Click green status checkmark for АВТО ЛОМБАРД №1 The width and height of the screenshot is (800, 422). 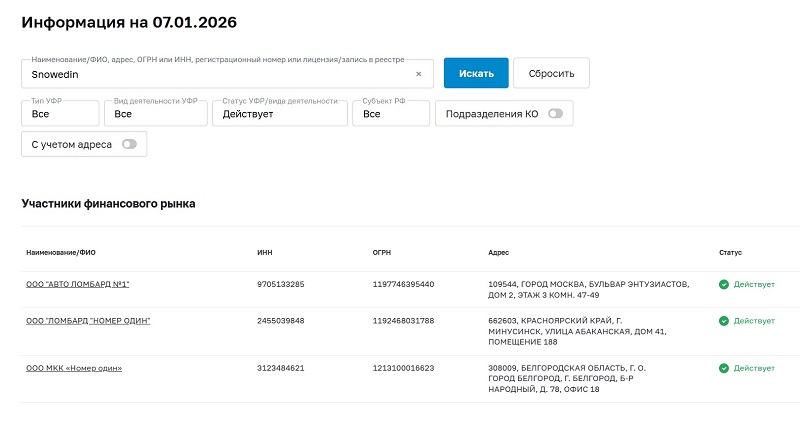pyautogui.click(x=723, y=285)
